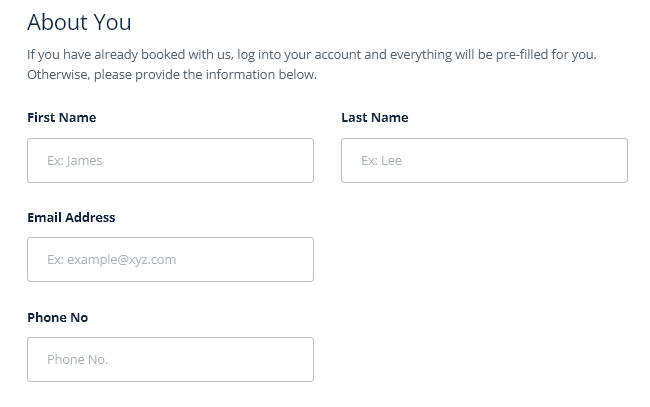650x407 pixels.
Task: Focus the Last Name text box
Action: [484, 160]
